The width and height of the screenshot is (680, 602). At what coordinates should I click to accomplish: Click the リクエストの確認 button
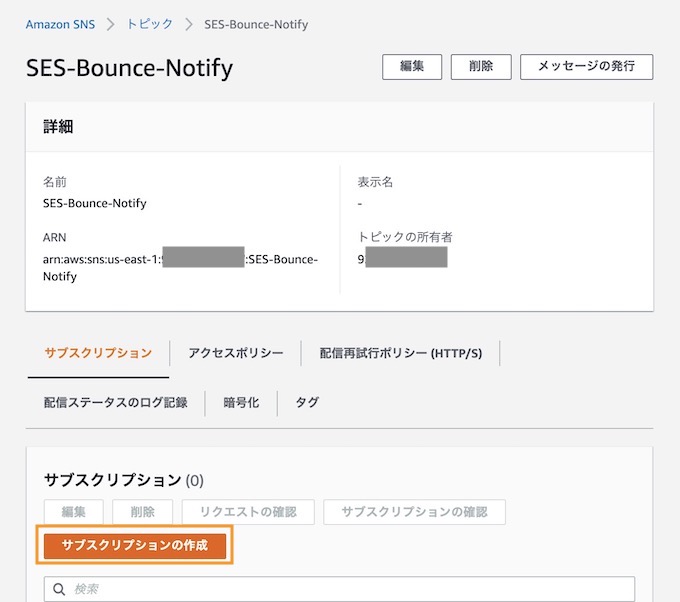(248, 512)
